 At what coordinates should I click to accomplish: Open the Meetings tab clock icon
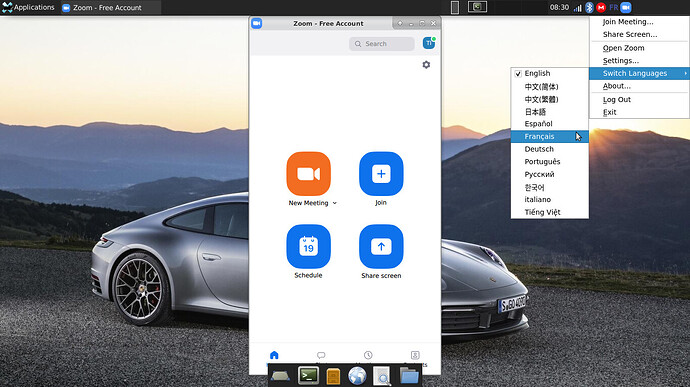pyautogui.click(x=368, y=355)
